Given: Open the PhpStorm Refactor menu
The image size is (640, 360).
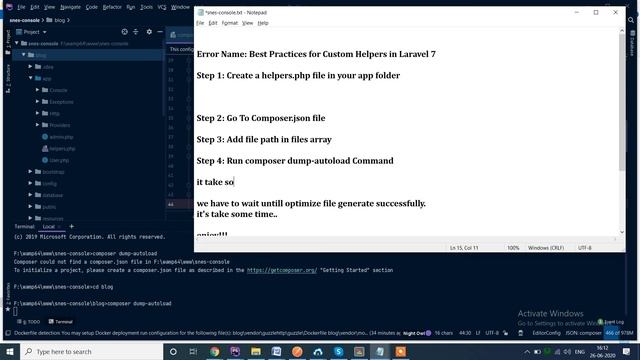Looking at the screenshot, I should 112,7.
